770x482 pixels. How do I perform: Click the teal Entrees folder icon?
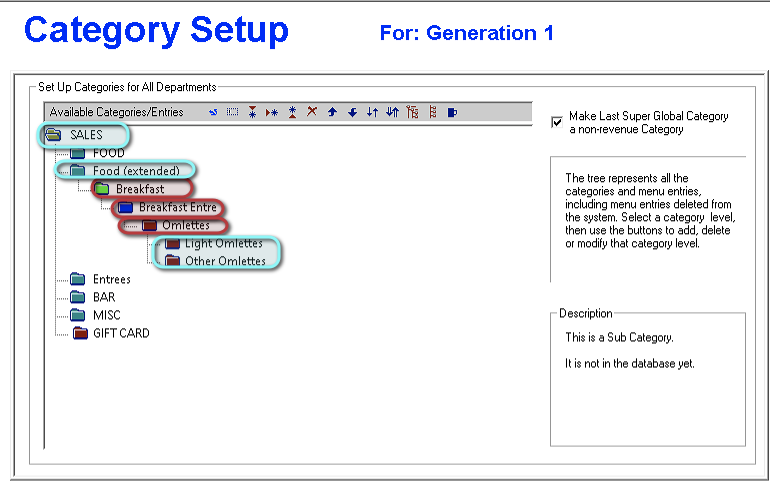point(78,279)
